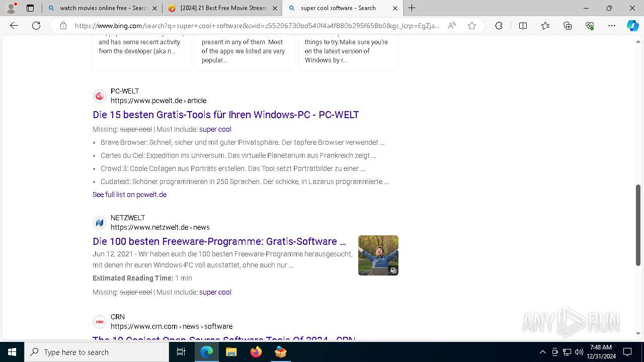Close the 'super cool software' tab
The width and height of the screenshot is (644, 362).
[395, 8]
